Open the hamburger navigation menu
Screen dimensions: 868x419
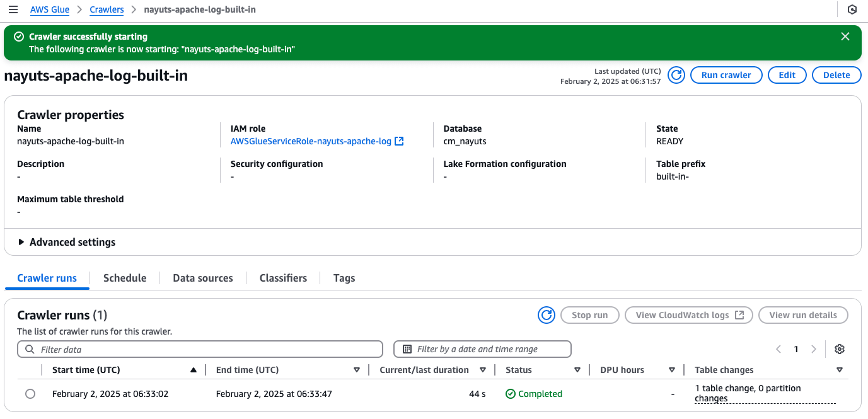pos(13,10)
